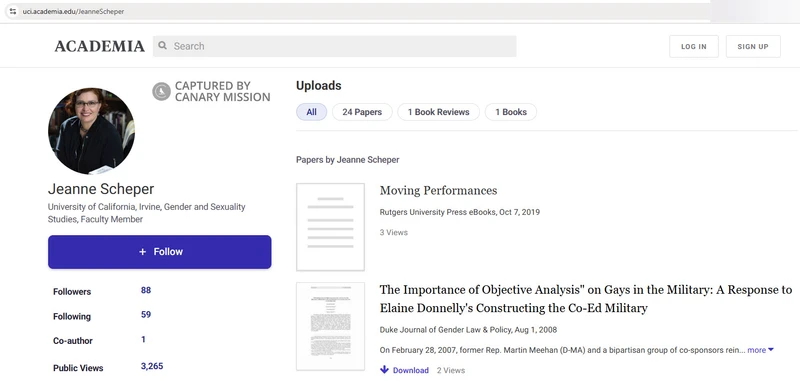Image resolution: width=800 pixels, height=381 pixels.
Task: Click the 3,265 Public Views value
Action: pos(152,366)
